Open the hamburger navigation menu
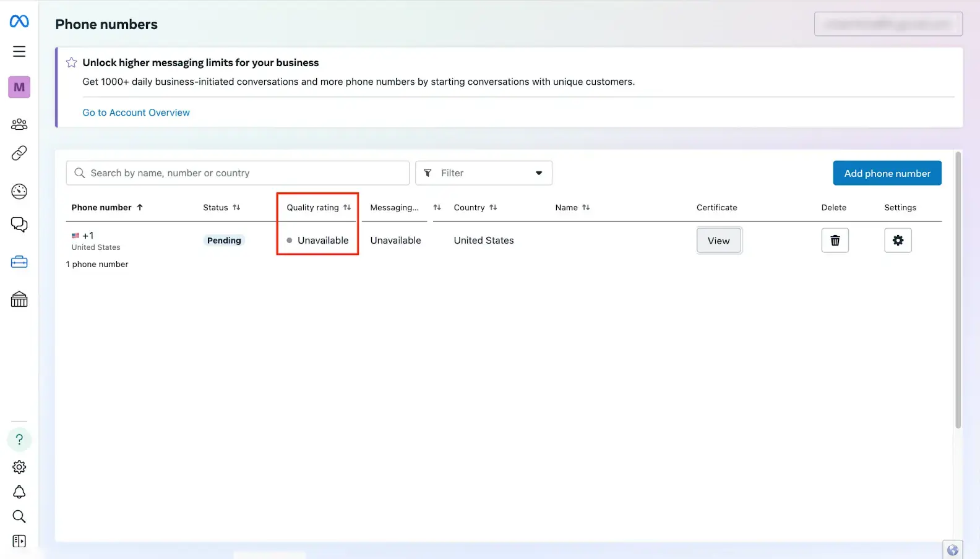Viewport: 980px width, 559px height. [19, 51]
